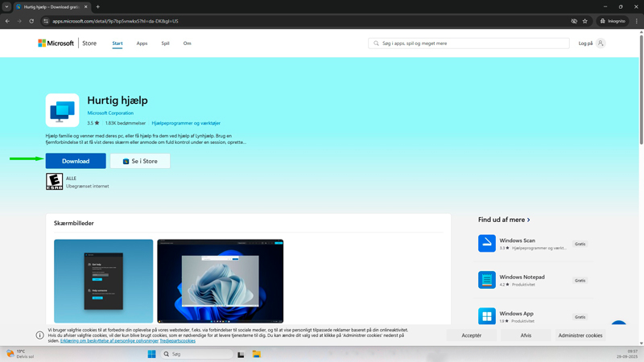The height and width of the screenshot is (362, 644).
Task: Close the Hurtig hjælp browser tab
Action: click(x=86, y=7)
